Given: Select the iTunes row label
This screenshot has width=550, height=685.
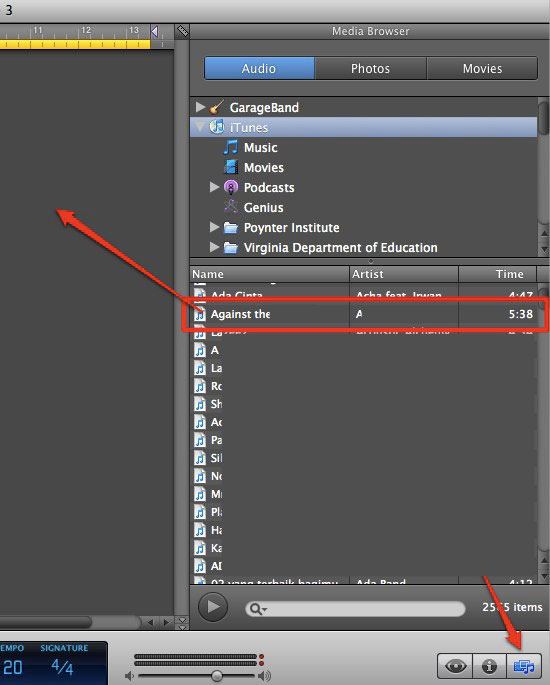Looking at the screenshot, I should tap(249, 128).
